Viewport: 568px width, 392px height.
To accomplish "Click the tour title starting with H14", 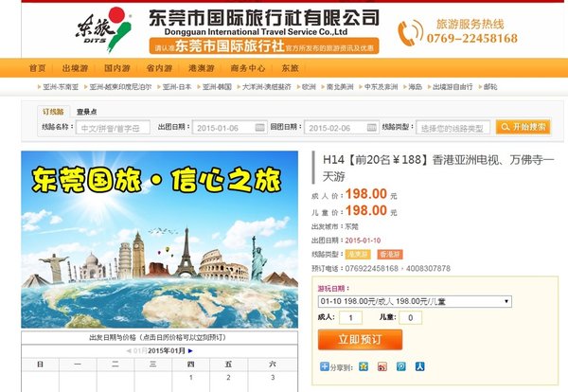I will tap(438, 168).
